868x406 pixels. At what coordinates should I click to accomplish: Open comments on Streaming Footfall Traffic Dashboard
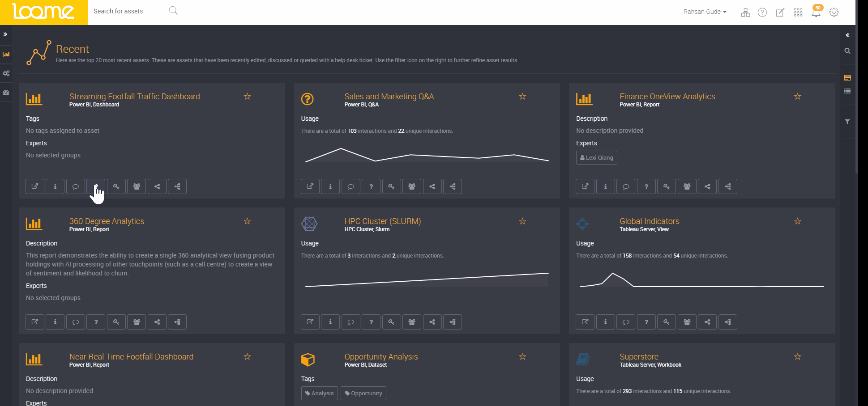(76, 186)
